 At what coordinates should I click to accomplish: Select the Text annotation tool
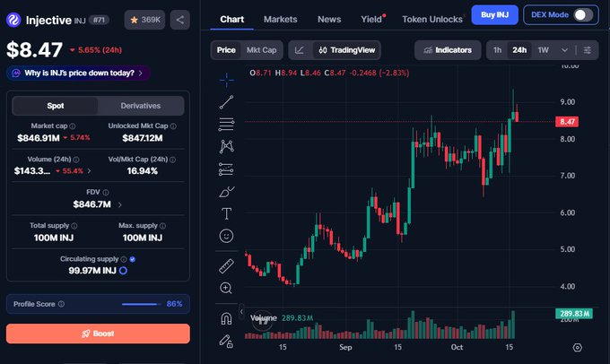(226, 213)
